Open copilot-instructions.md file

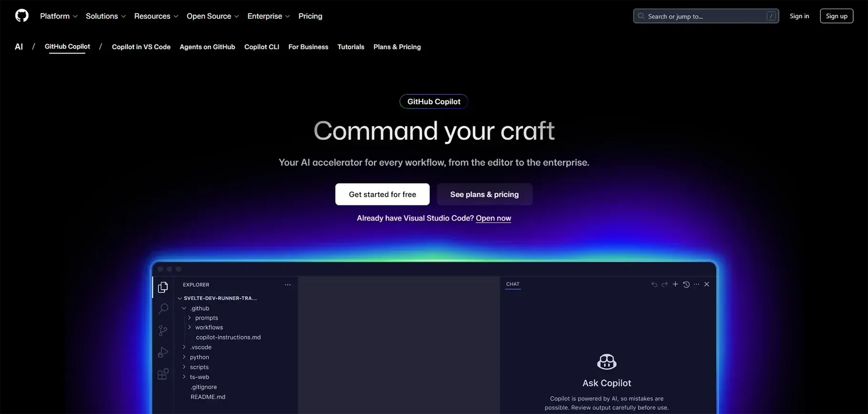(228, 337)
